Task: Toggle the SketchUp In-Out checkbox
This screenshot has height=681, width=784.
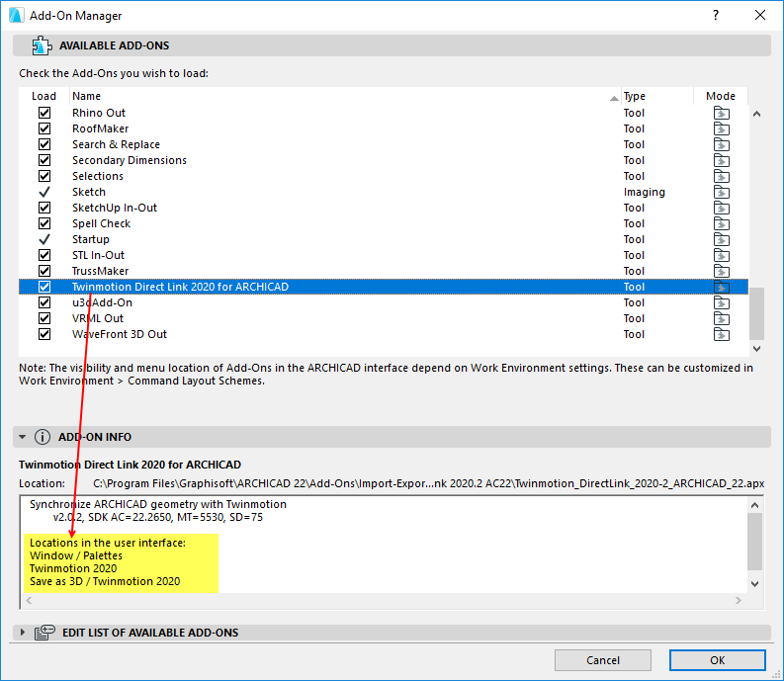Action: tap(44, 208)
